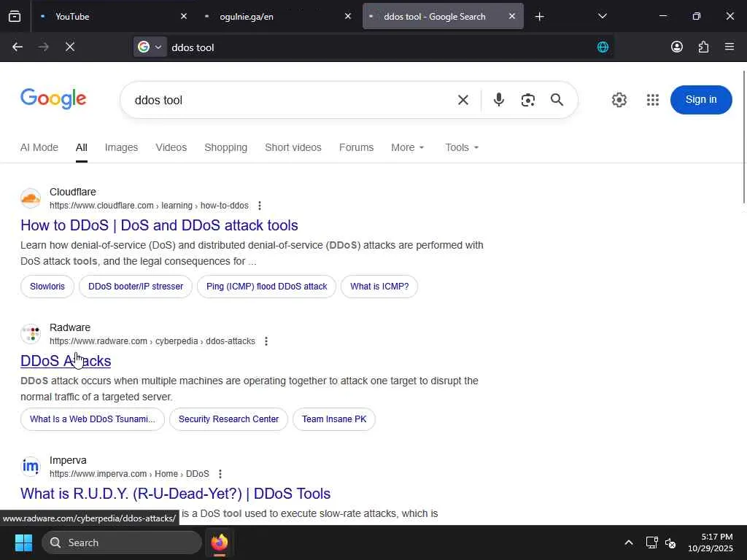Image resolution: width=747 pixels, height=560 pixels.
Task: Click the DDoS booter/IP stresser chip
Action: point(136,287)
